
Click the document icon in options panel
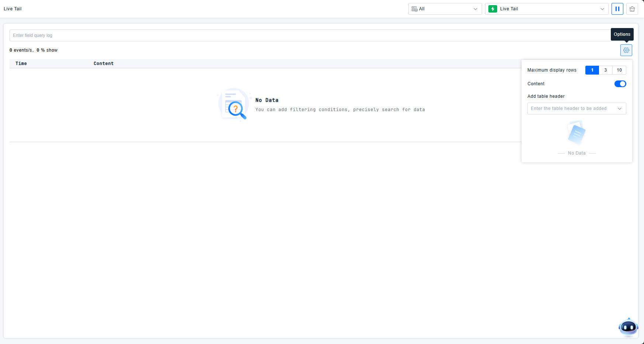click(x=577, y=133)
